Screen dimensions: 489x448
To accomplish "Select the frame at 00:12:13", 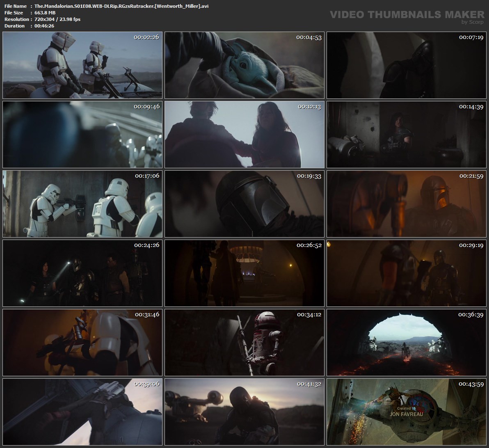I will point(244,135).
